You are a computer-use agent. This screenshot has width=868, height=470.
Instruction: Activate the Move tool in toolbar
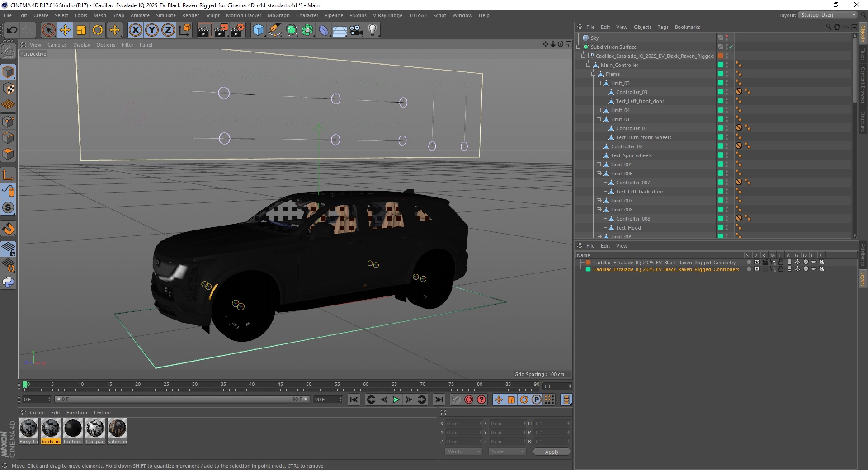coord(65,30)
